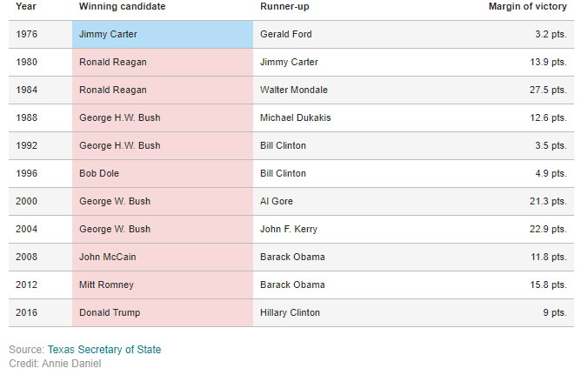Select the Mitt Romney cell
Screen dimensions: 588x375
(163, 285)
